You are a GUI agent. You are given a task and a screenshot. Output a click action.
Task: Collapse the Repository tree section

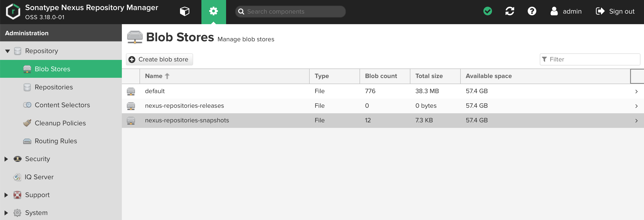coord(8,51)
